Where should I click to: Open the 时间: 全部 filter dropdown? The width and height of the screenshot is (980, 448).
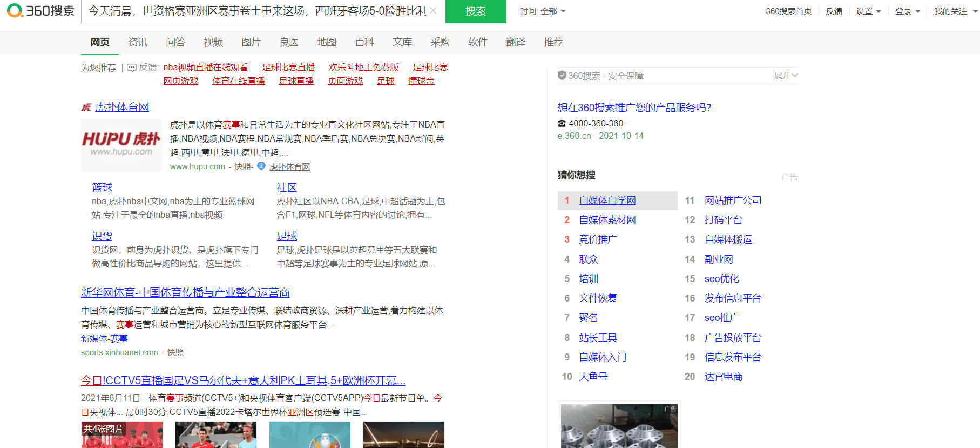pyautogui.click(x=543, y=11)
